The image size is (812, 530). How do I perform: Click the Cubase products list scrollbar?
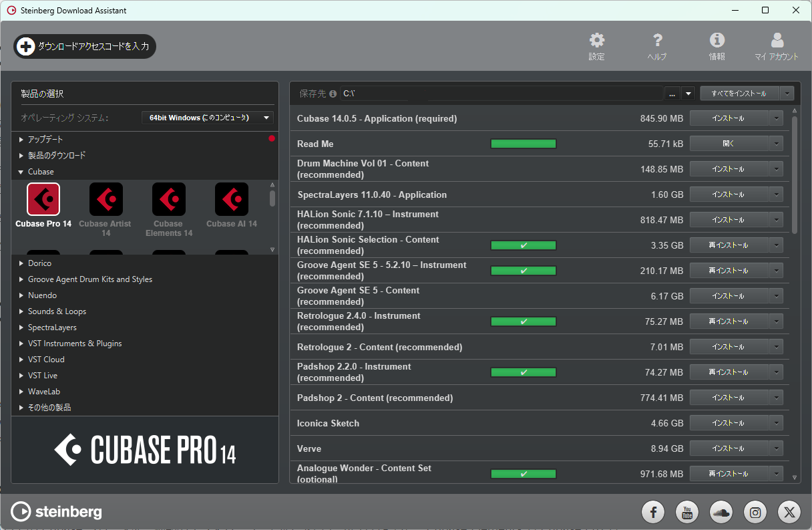pos(272,198)
